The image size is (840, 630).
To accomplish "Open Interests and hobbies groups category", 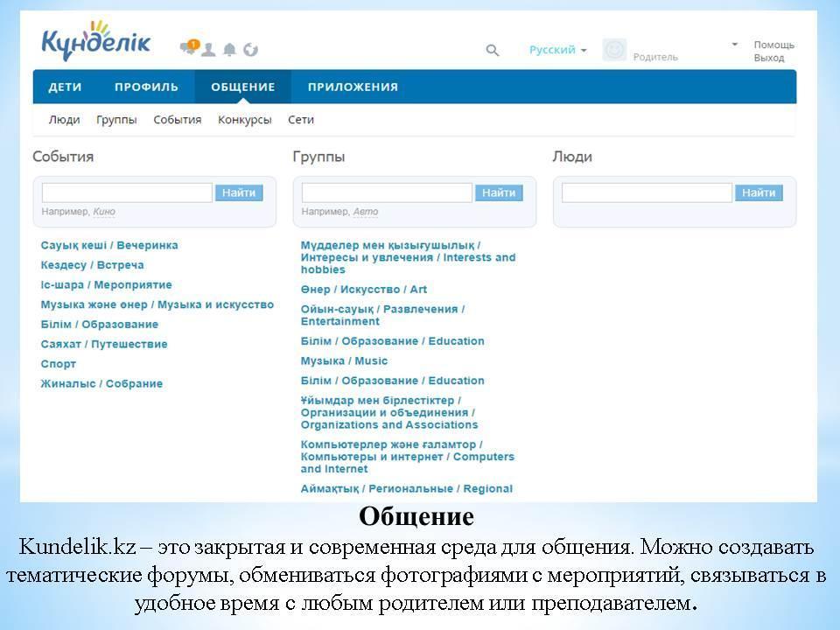I will [x=408, y=257].
